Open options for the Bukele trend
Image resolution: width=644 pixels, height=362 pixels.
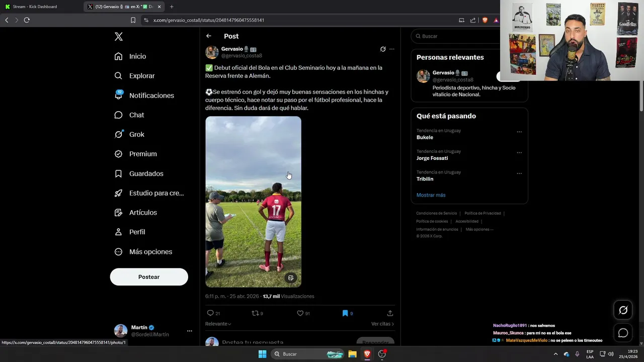519,132
